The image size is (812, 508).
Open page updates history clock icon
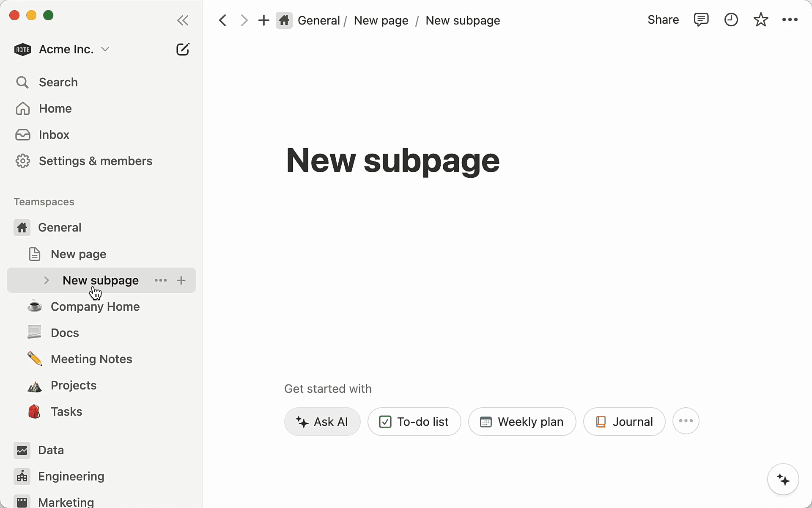731,20
